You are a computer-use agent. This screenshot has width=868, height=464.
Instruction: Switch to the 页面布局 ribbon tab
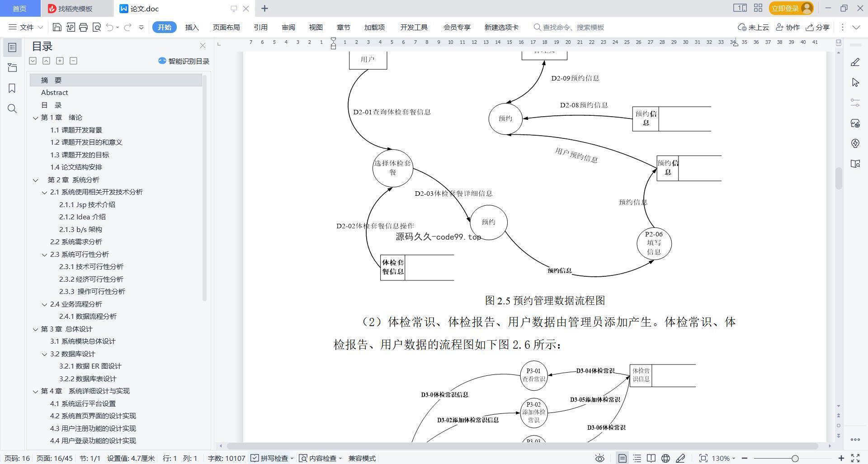click(x=226, y=27)
